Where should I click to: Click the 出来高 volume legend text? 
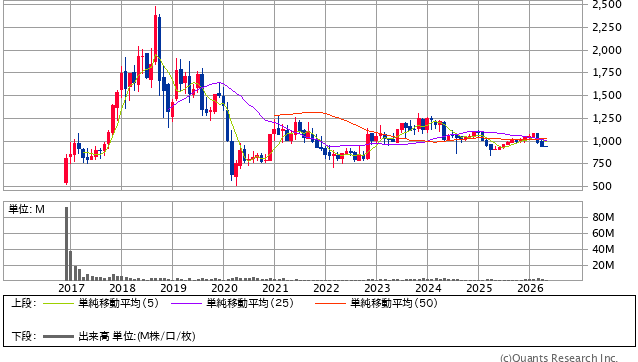point(94,336)
